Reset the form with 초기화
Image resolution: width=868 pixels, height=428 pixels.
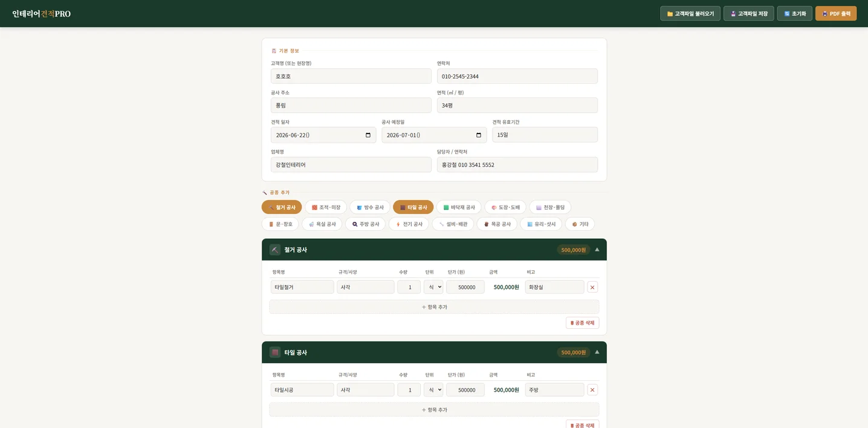(x=794, y=13)
